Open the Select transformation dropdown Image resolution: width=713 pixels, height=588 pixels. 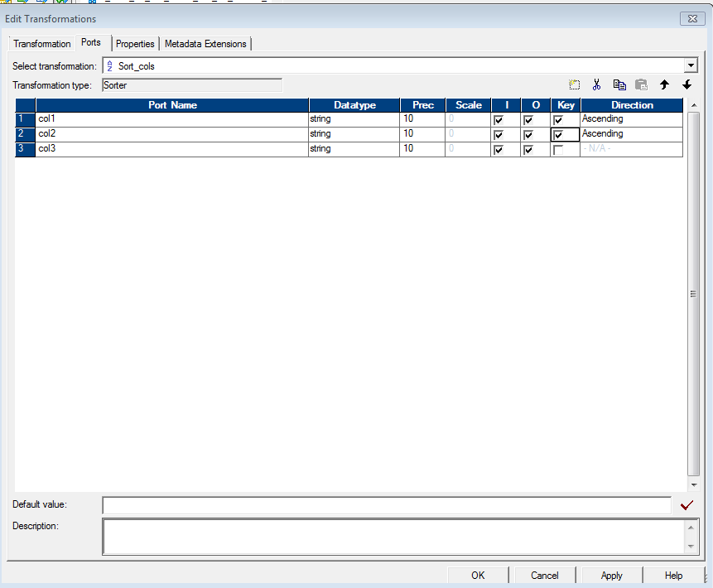pyautogui.click(x=691, y=65)
